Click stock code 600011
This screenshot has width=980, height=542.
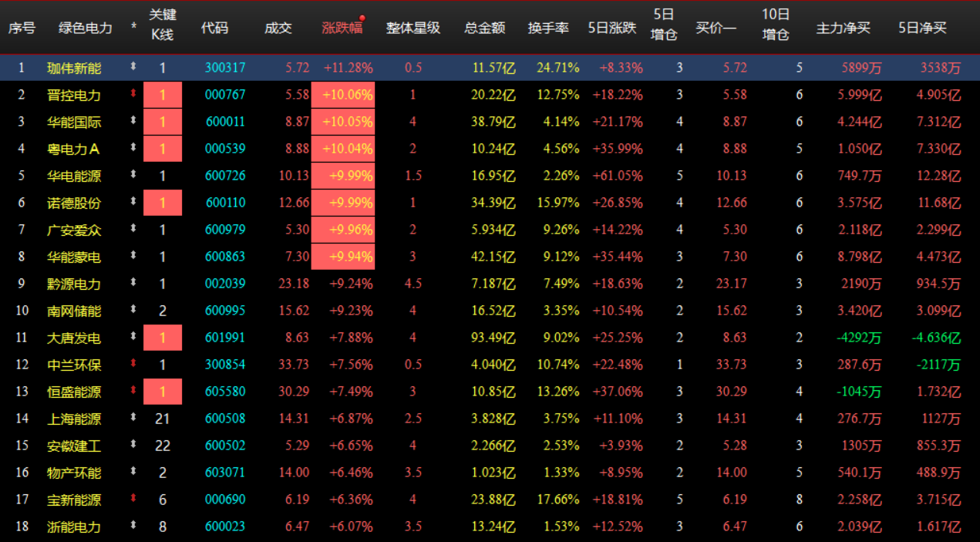pos(225,122)
